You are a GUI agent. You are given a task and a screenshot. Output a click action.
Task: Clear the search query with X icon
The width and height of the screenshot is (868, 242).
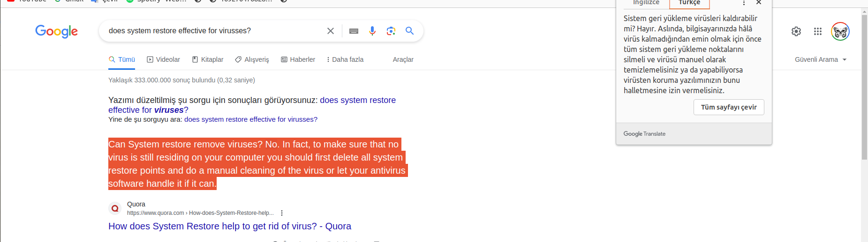331,31
